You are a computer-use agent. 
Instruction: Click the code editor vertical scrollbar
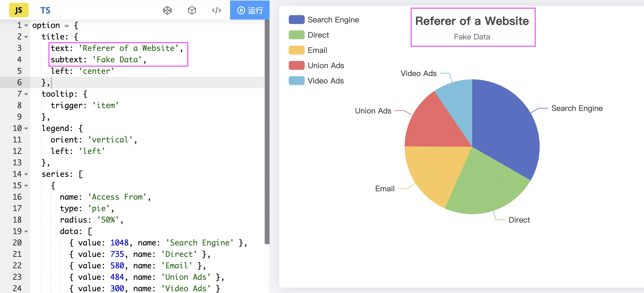pyautogui.click(x=267, y=132)
